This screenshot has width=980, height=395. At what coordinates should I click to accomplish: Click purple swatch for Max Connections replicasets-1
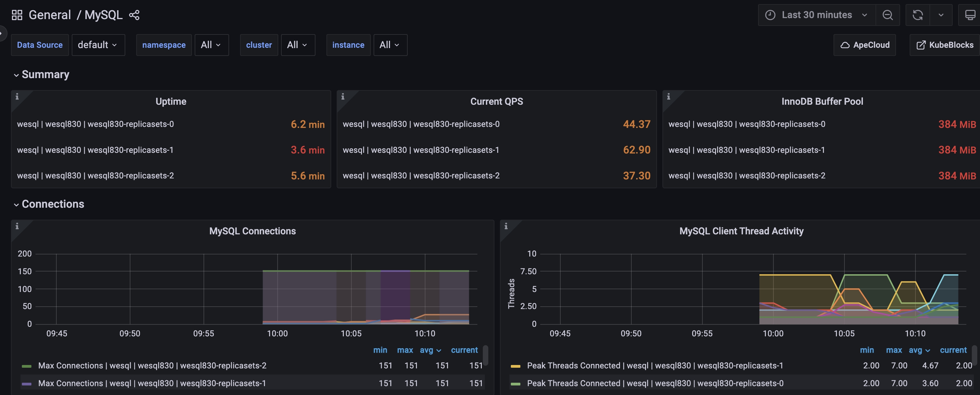tap(27, 384)
